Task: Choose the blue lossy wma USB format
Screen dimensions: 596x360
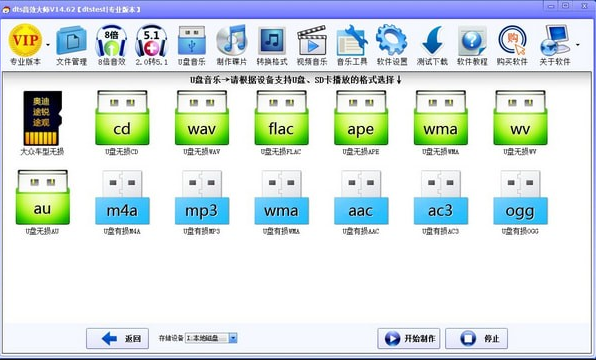Action: (281, 197)
